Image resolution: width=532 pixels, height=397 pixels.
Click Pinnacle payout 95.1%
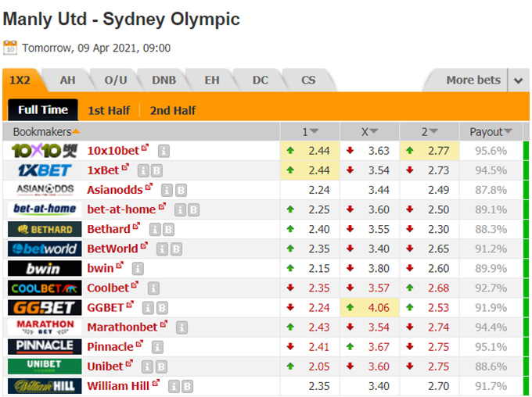491,347
